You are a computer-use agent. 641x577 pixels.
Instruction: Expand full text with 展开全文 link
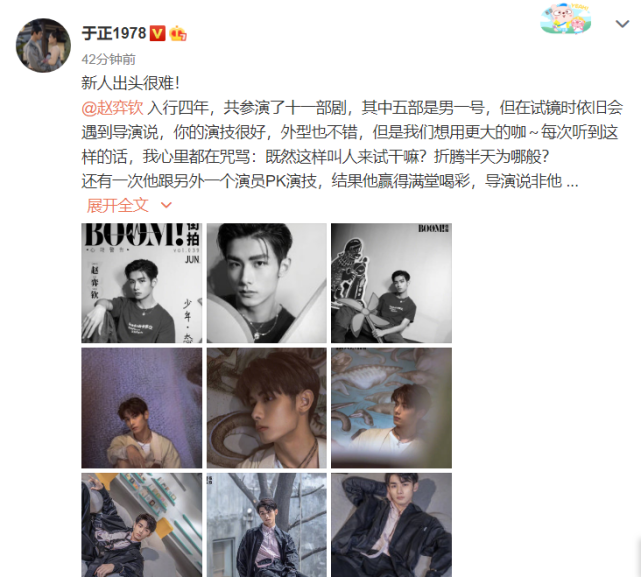pos(117,205)
